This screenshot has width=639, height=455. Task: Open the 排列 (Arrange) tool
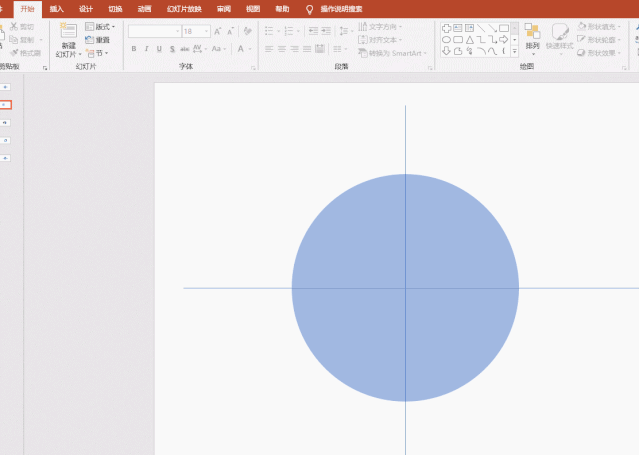[x=532, y=35]
